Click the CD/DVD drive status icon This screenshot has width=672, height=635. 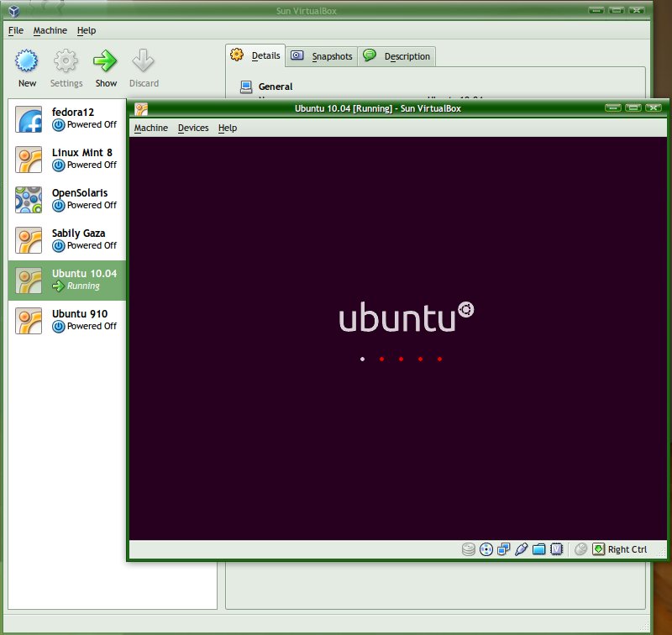point(486,549)
